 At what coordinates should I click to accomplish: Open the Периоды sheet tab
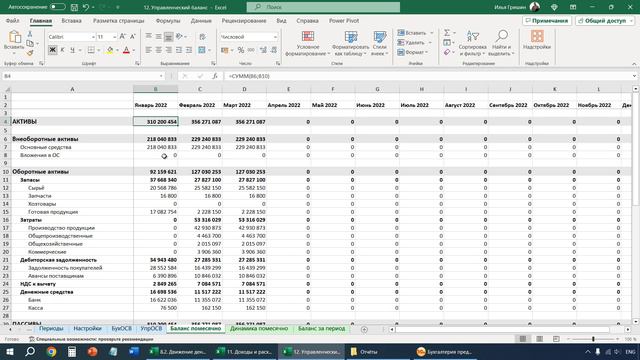point(51,329)
